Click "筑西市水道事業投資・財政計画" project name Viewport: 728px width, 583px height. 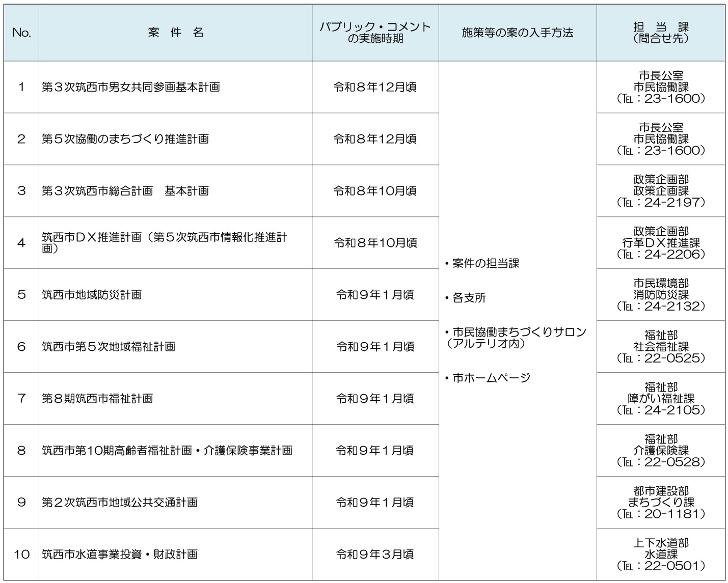(120, 554)
